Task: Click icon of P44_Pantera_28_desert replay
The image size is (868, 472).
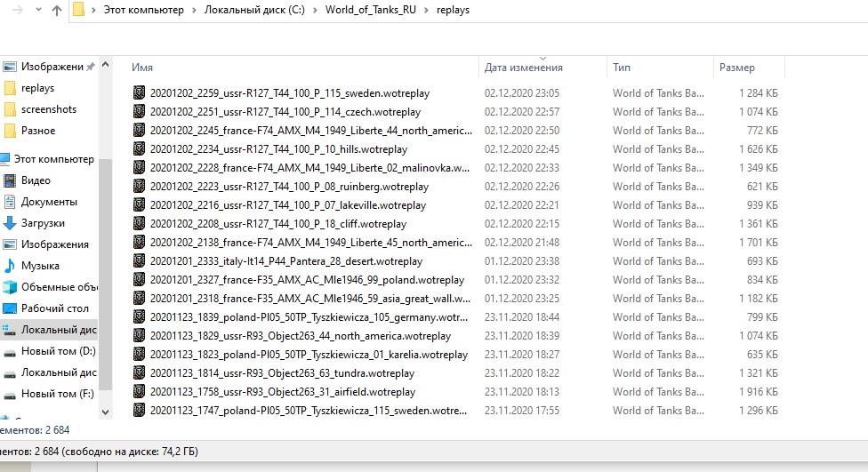Action: 139,261
